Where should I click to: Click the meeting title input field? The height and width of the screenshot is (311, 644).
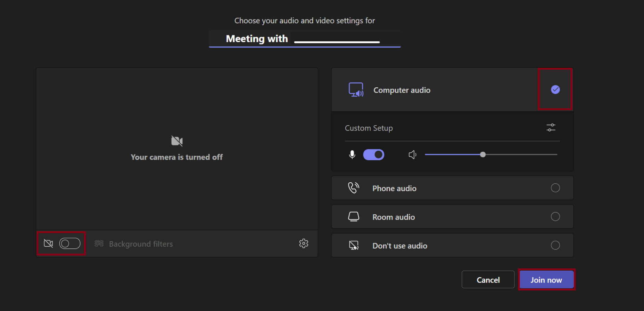point(304,39)
